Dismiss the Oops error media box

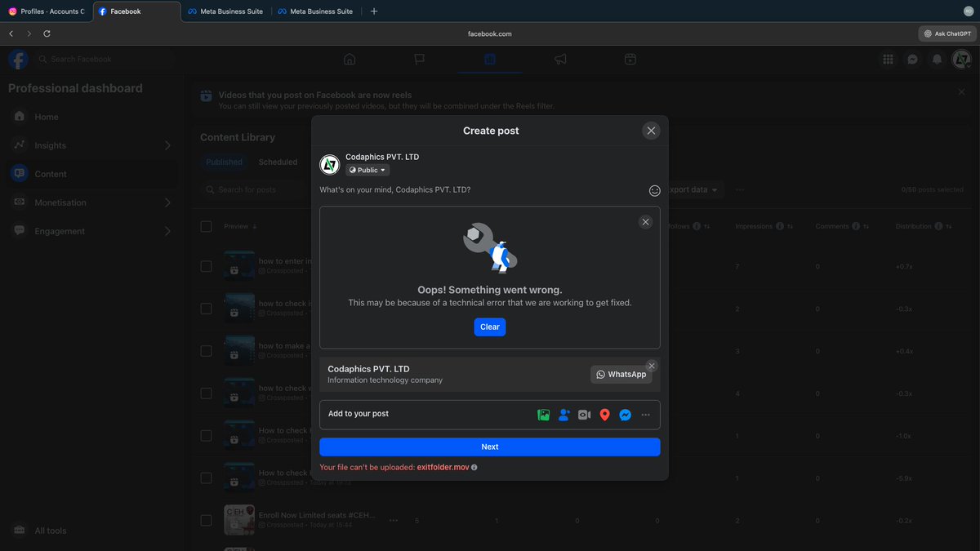[645, 222]
